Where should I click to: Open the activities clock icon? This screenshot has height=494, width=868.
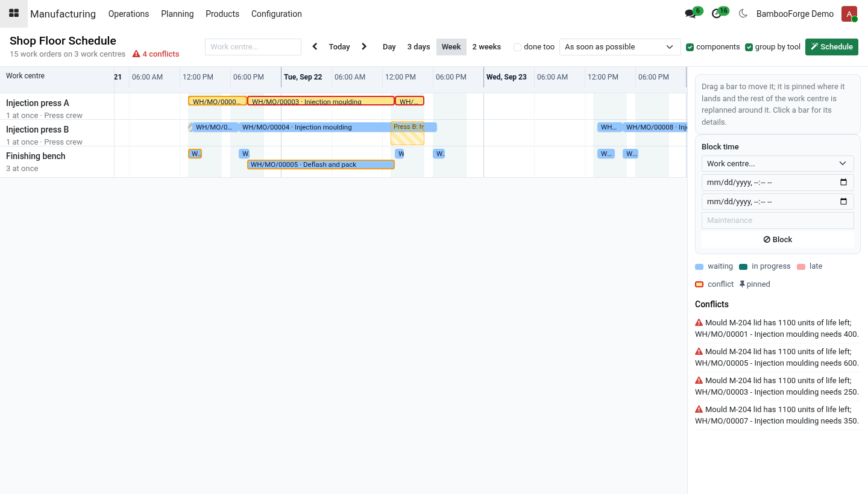(x=716, y=14)
